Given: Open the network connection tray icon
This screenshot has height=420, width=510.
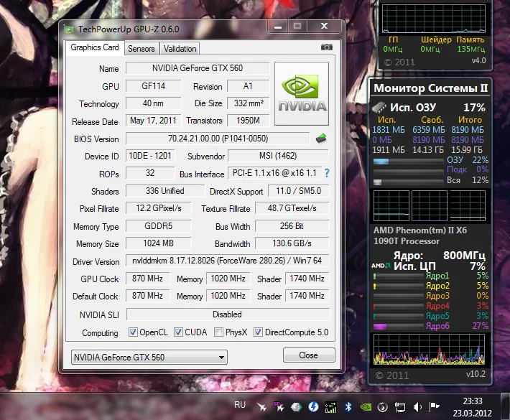Looking at the screenshot, I should coord(399,407).
